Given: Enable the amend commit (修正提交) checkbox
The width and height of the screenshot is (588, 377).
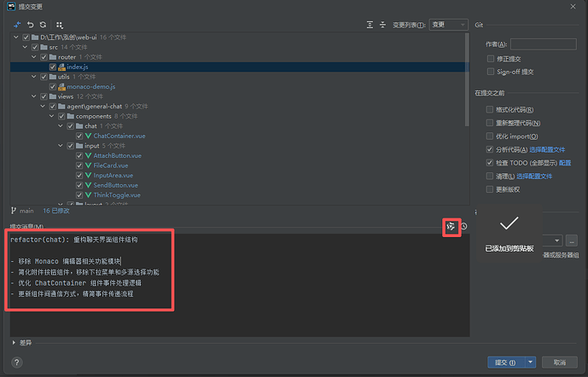Looking at the screenshot, I should pos(491,59).
